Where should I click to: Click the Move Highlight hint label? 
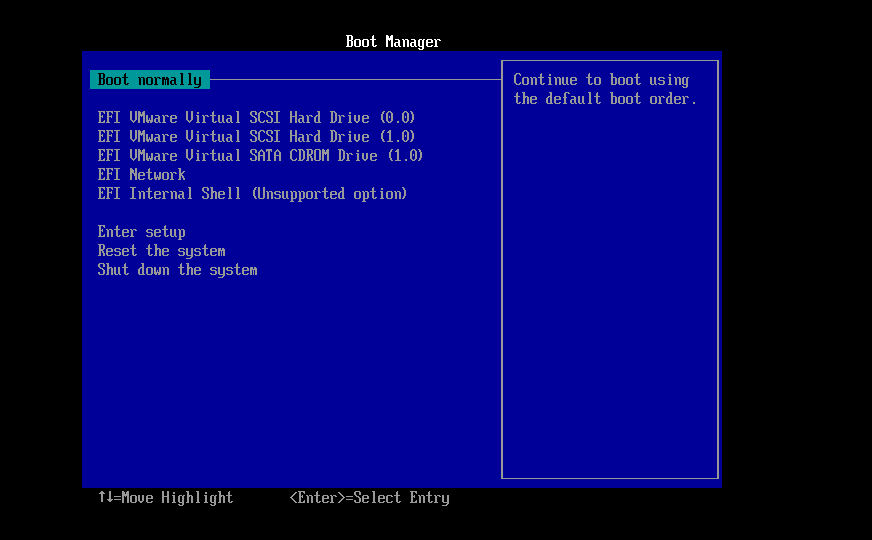coord(177,498)
